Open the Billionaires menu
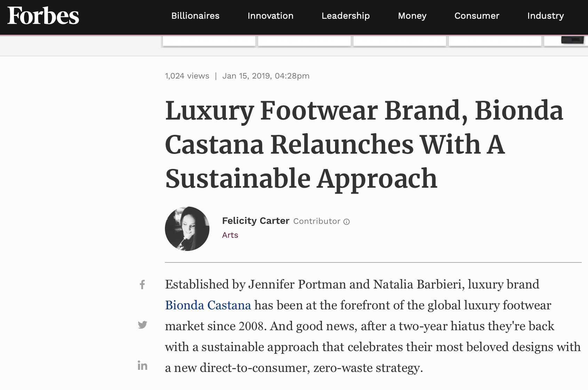 [x=195, y=16]
